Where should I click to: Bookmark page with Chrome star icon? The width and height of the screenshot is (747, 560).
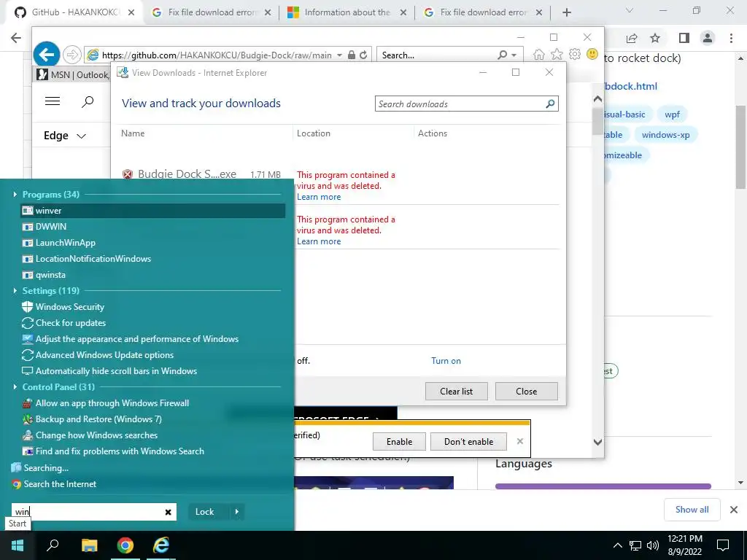[656, 38]
